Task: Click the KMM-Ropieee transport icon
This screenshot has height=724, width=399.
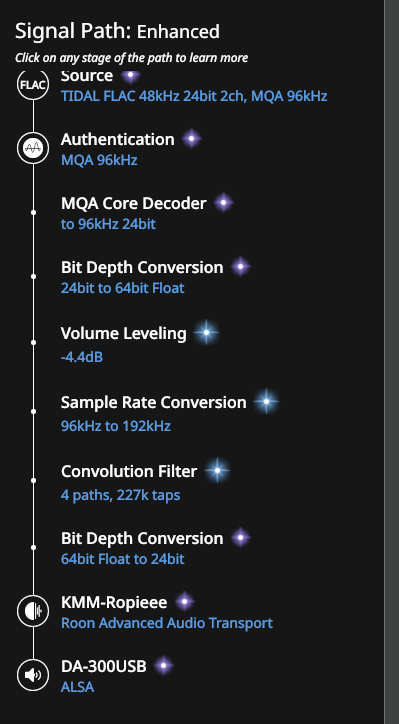Action: pos(33,611)
